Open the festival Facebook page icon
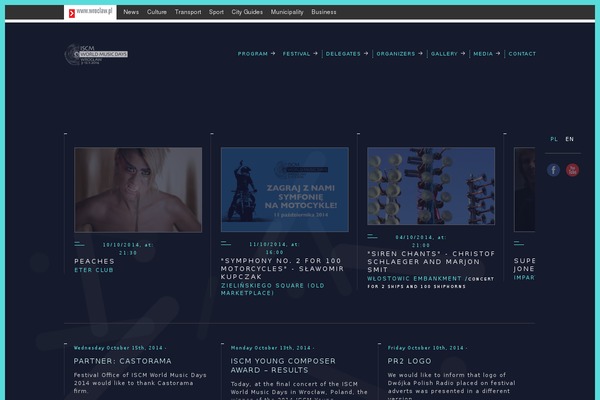The width and height of the screenshot is (600, 400). pos(553,170)
